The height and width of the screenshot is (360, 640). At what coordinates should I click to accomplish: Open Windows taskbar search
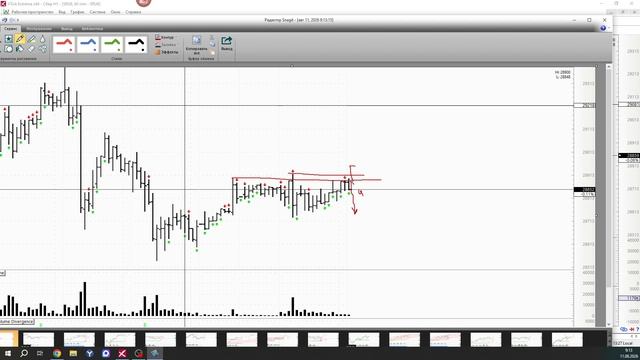coord(24,353)
